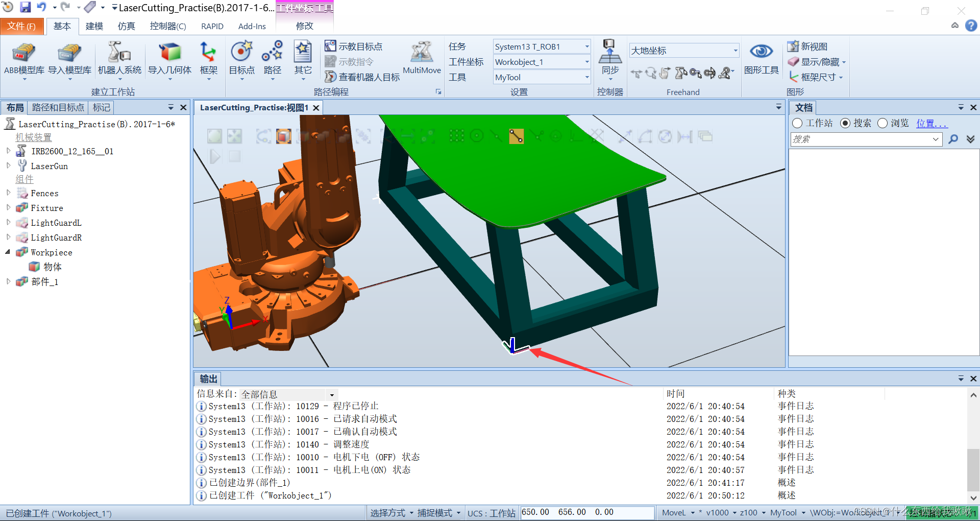Switch to the RAPID ribbon tab
The width and height of the screenshot is (980, 521).
pos(212,26)
